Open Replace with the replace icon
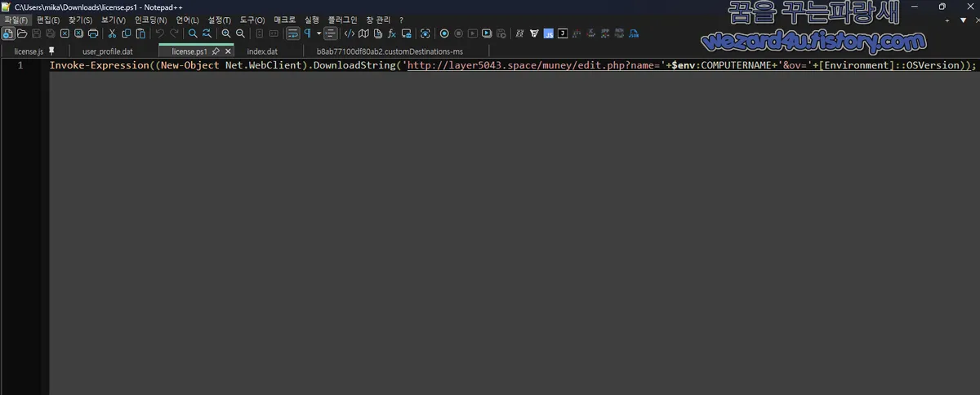Screen dimensions: 980x395 207,33
